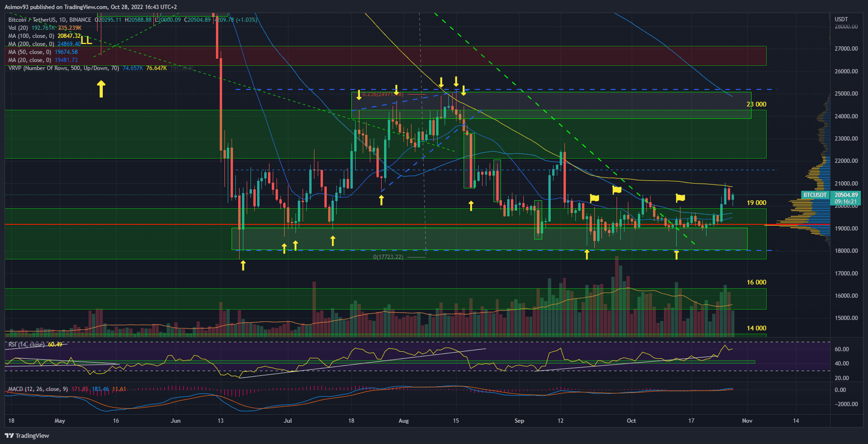The height and width of the screenshot is (444, 868).
Task: Click the '16 000' yellow zone label
Action: tap(756, 282)
